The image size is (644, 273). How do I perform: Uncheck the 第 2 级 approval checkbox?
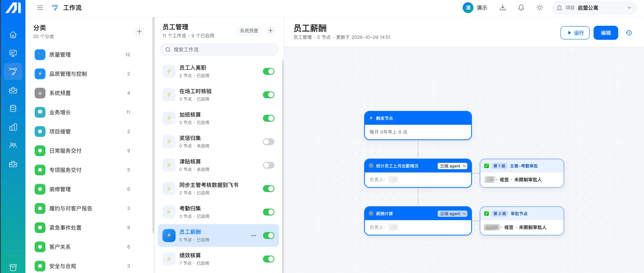tap(486, 213)
